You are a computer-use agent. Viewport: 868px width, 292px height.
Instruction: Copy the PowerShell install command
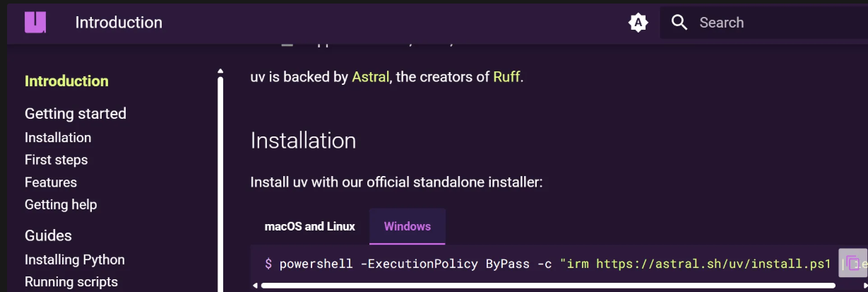852,263
